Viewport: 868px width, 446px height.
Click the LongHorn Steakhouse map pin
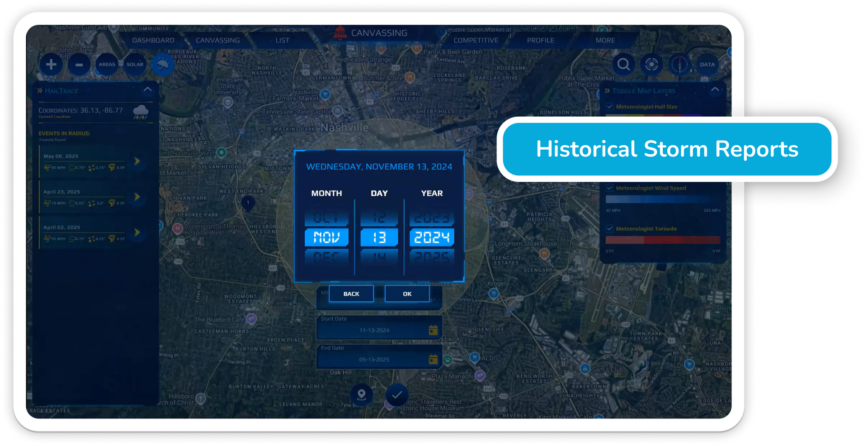[x=544, y=253]
